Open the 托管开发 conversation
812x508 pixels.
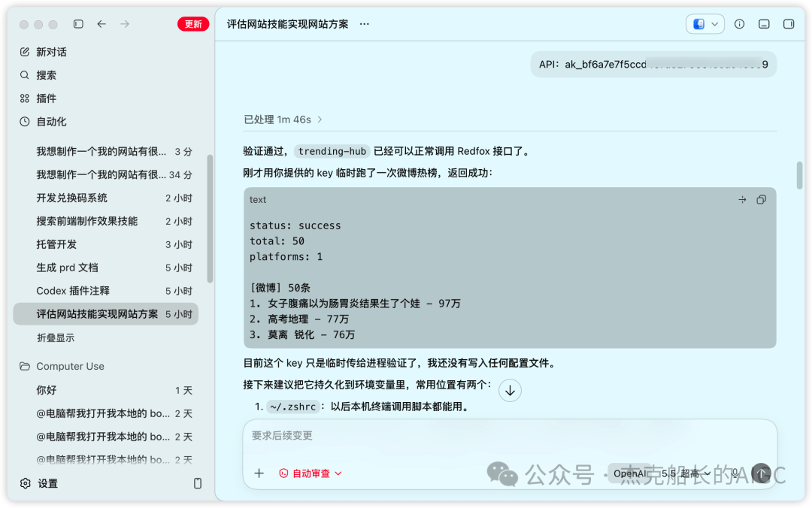click(x=106, y=244)
